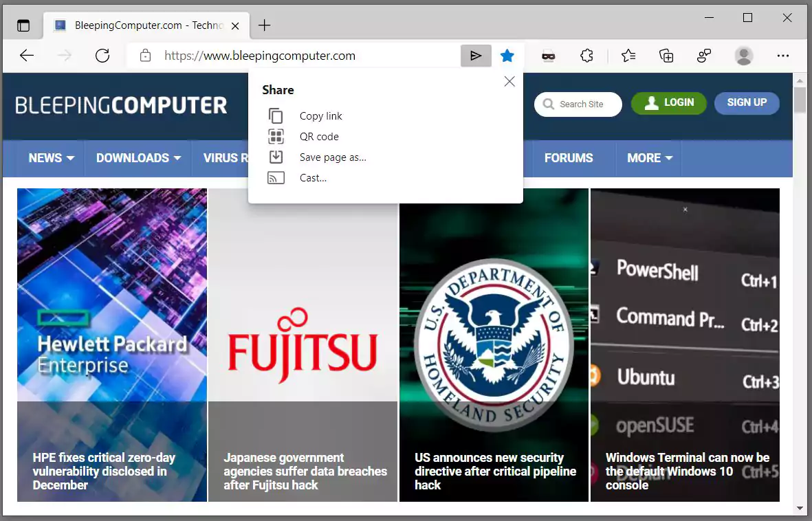Toggle the Share button in address bar
Viewport: 812px width, 521px height.
[476, 56]
